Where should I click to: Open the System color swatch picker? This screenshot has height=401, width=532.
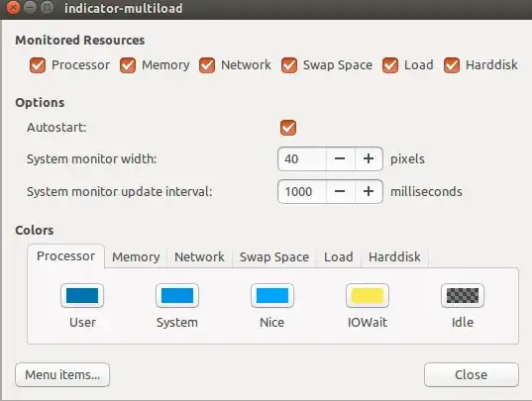click(177, 296)
